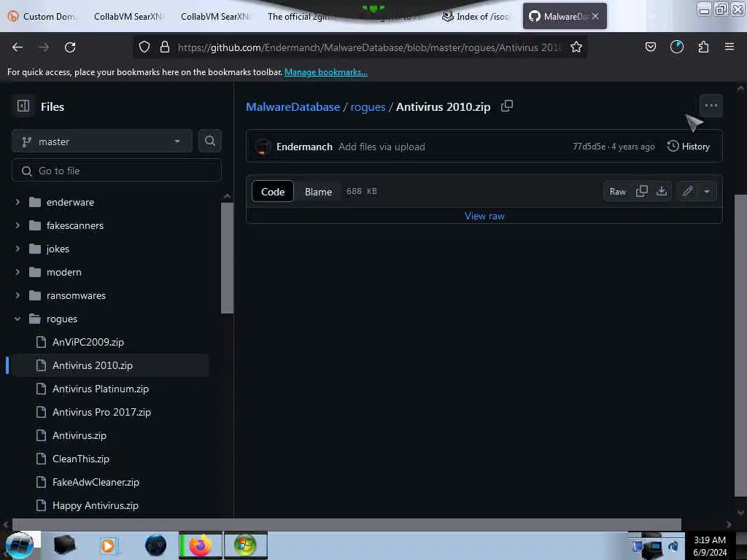Expand the enderware folder
This screenshot has height=560, width=747.
pyautogui.click(x=18, y=202)
